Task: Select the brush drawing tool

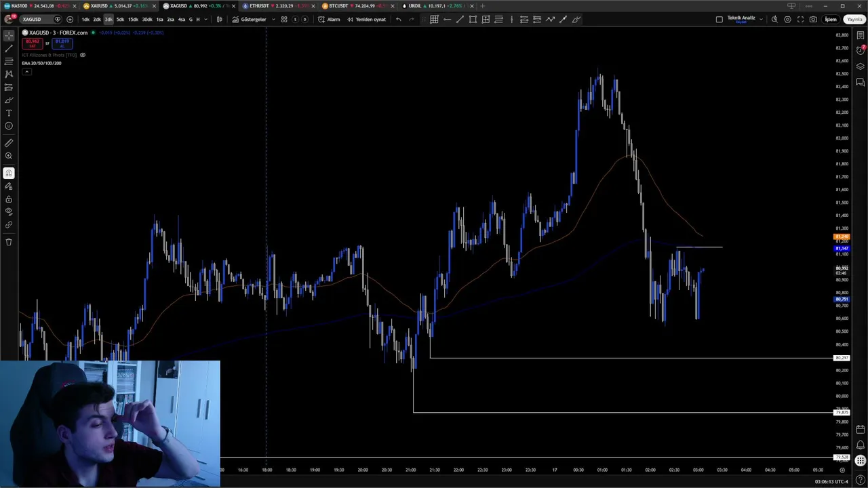Action: [x=9, y=100]
